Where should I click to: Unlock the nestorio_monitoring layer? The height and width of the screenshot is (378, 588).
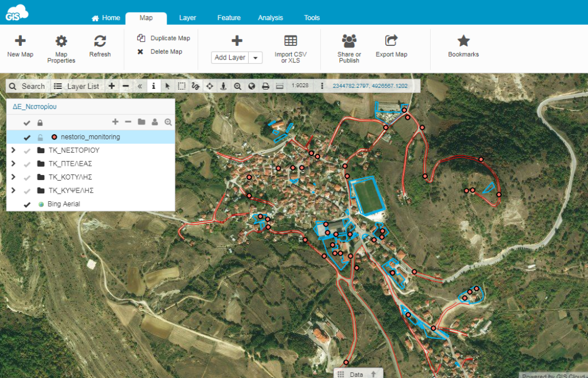[40, 137]
